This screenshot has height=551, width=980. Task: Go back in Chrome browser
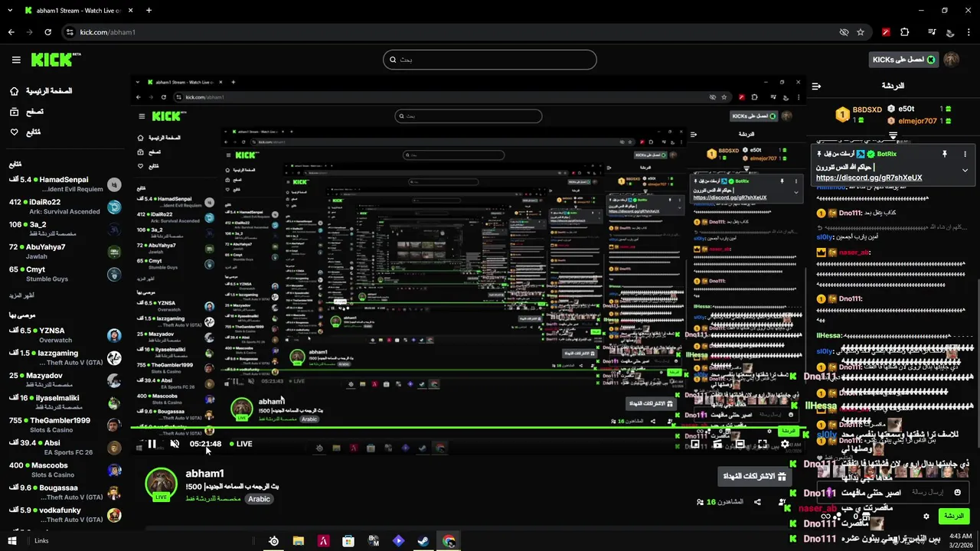[x=11, y=32]
